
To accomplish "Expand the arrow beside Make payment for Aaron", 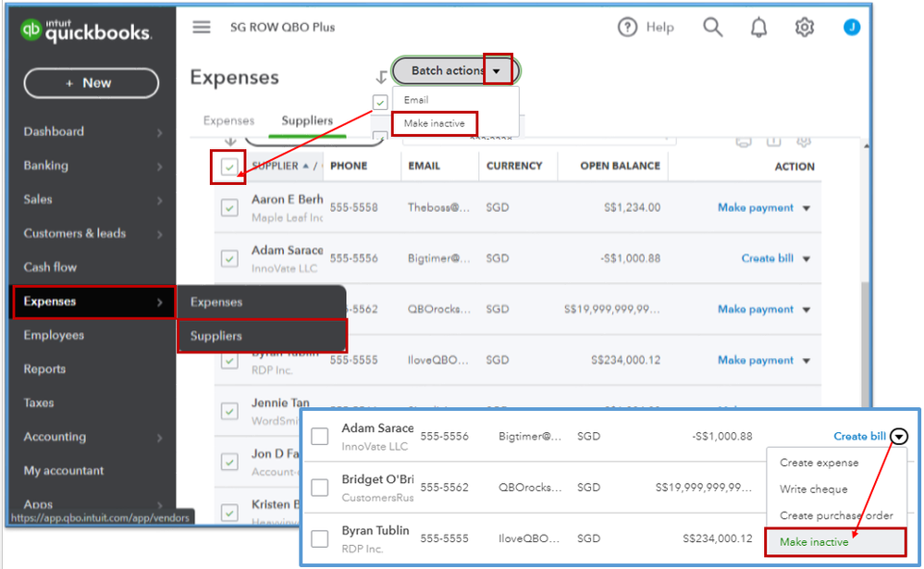I will coord(807,208).
